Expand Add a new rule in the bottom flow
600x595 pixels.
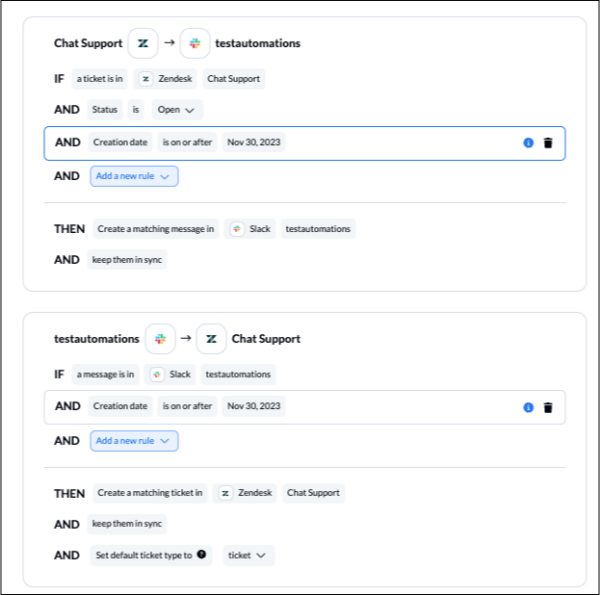point(134,440)
